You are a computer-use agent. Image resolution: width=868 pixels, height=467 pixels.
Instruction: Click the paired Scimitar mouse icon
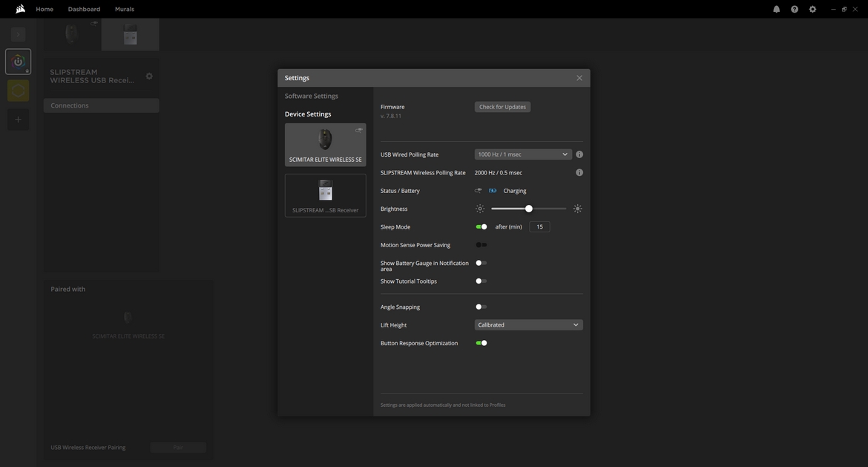pyautogui.click(x=128, y=318)
